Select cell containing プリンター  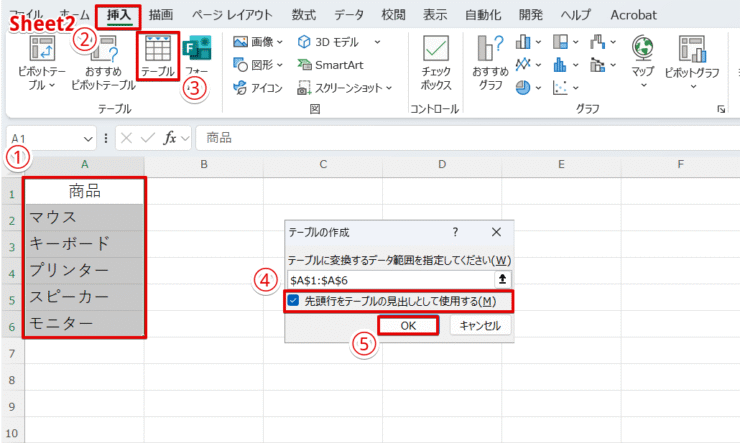(x=84, y=270)
